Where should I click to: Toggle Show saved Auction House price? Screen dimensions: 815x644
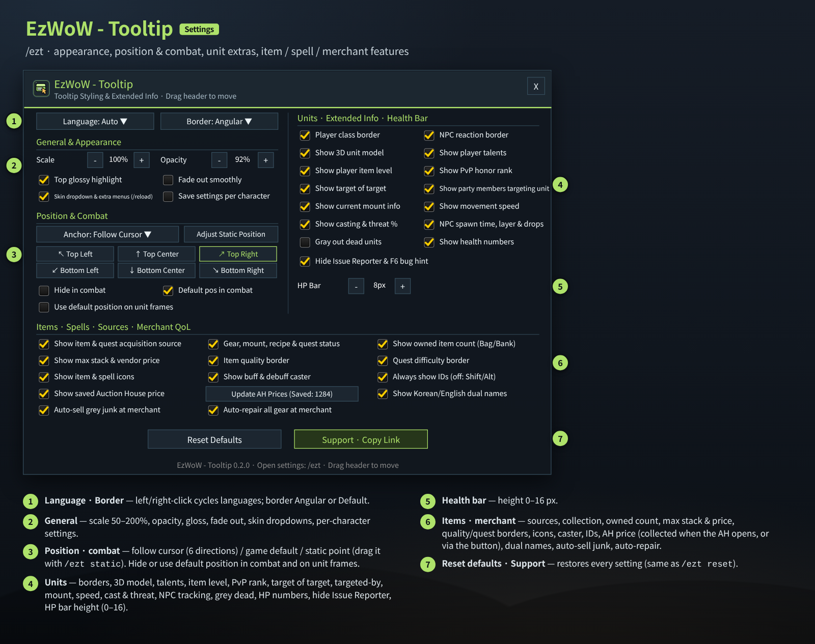point(44,394)
